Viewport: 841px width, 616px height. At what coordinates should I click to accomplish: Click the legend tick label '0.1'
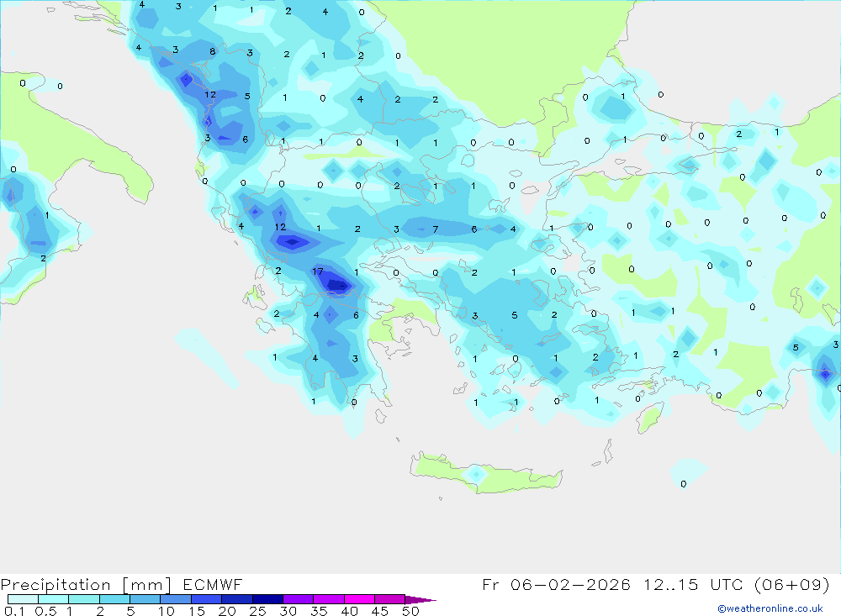(14, 611)
